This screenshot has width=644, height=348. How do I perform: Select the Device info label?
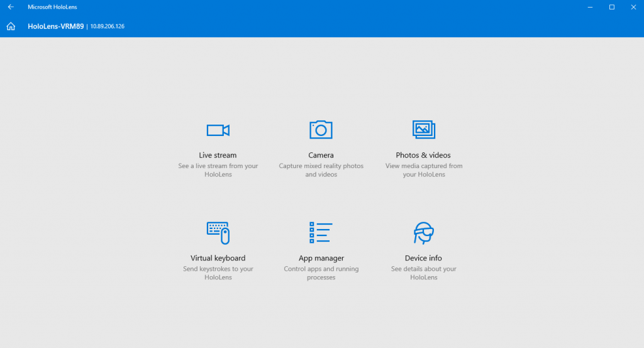coord(423,258)
